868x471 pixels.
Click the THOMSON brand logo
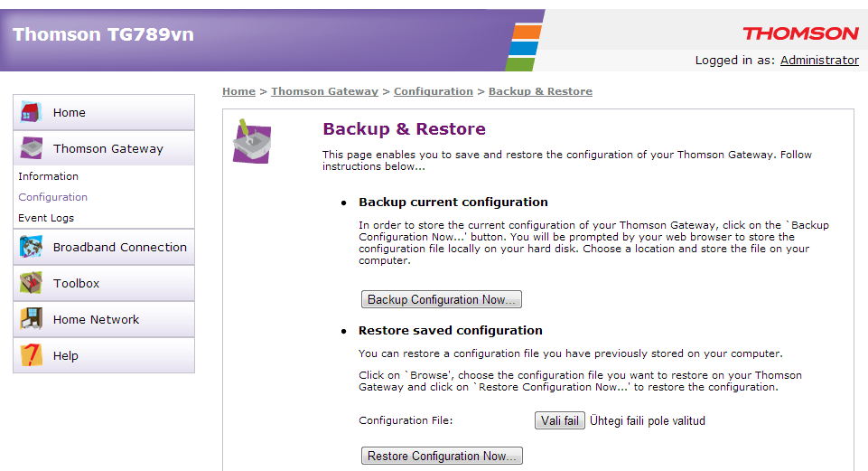click(800, 33)
